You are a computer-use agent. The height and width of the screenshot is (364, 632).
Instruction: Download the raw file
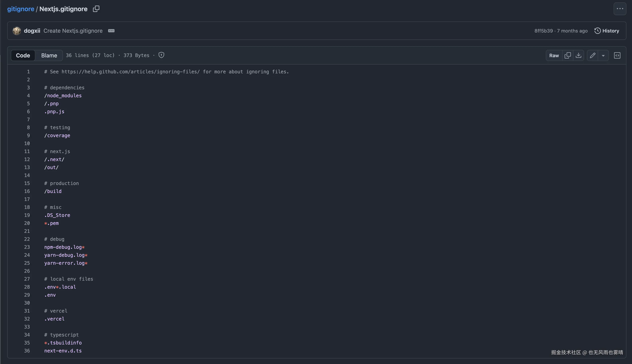(579, 55)
